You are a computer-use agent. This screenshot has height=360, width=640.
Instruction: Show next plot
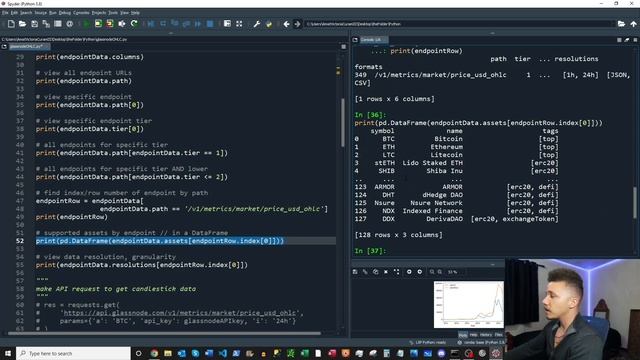tap(420, 272)
